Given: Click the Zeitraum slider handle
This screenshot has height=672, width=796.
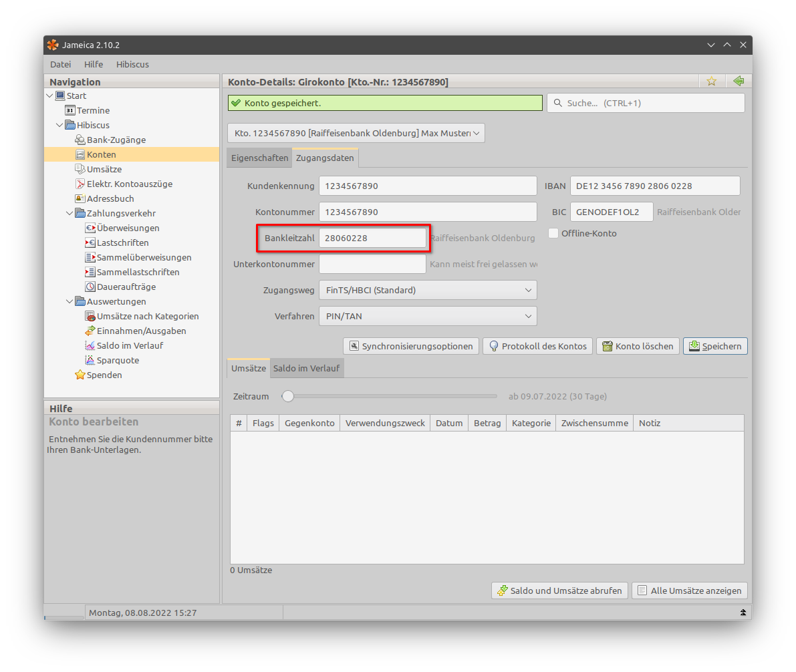Looking at the screenshot, I should [x=288, y=396].
